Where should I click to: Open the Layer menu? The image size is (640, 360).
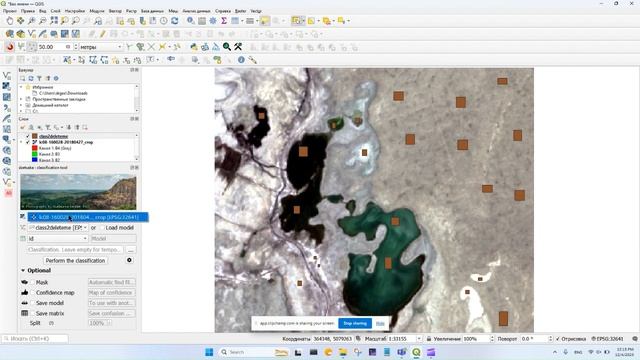[56, 11]
